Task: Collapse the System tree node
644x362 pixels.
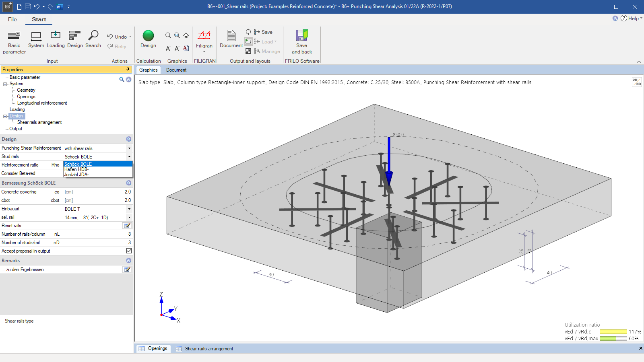Action: (5, 84)
